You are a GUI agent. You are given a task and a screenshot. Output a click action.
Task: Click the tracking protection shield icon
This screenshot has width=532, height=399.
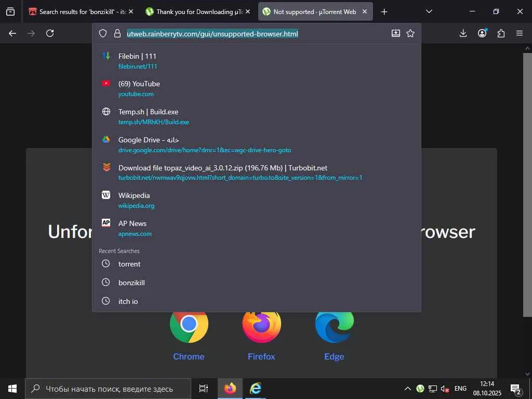[103, 33]
